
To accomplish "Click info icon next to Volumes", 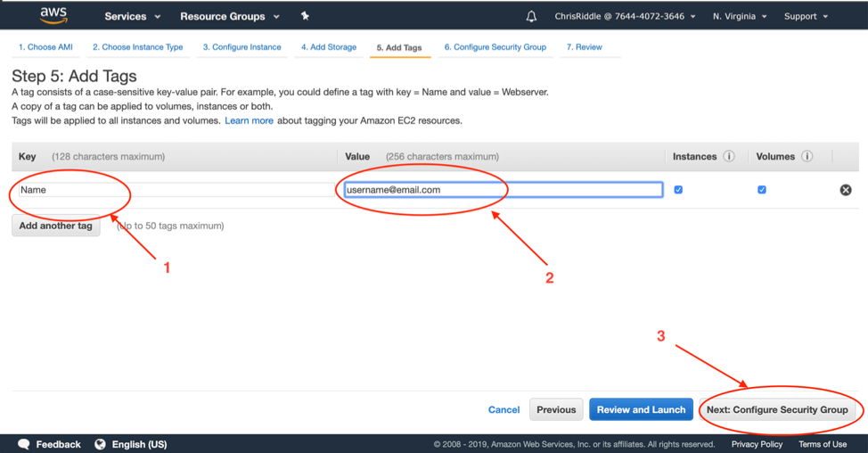I will coord(807,156).
